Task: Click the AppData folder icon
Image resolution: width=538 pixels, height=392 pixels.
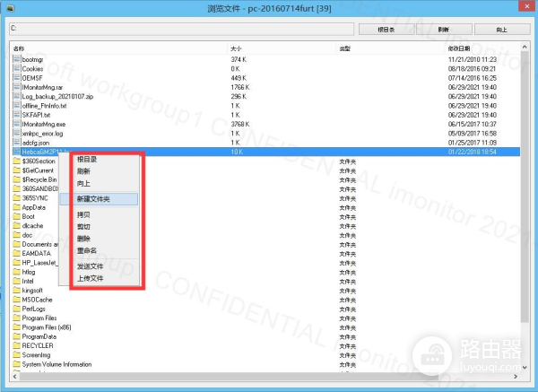Action: coord(16,207)
